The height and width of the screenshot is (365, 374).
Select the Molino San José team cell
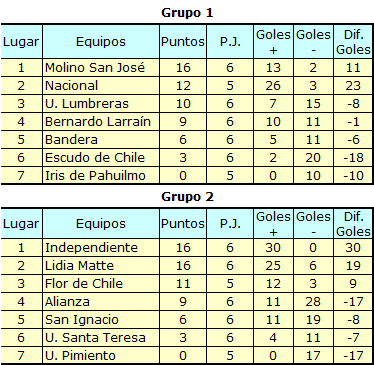(x=101, y=68)
